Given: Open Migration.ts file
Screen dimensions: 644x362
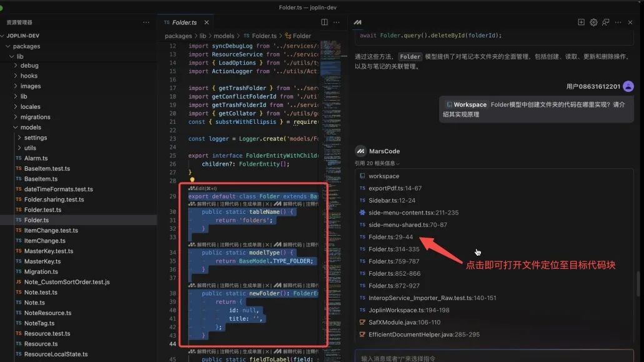Looking at the screenshot, I should click(41, 271).
